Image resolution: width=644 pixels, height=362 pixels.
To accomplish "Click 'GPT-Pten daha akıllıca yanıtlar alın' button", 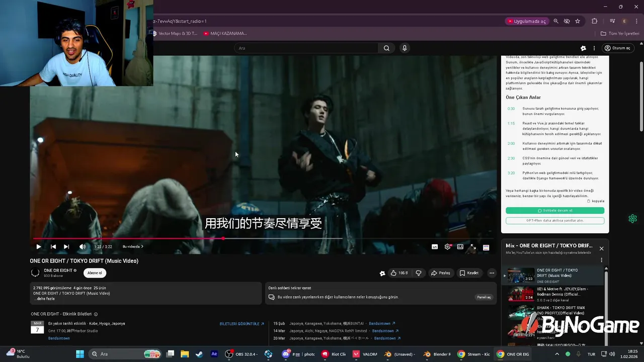I will point(555,221).
